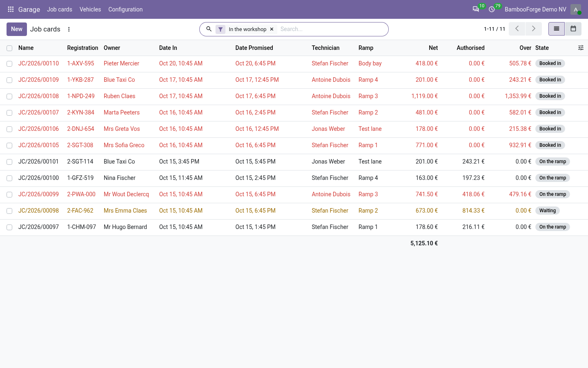Screen dimensions: 588x368
Task: Go to previous page of records
Action: pyautogui.click(x=517, y=29)
